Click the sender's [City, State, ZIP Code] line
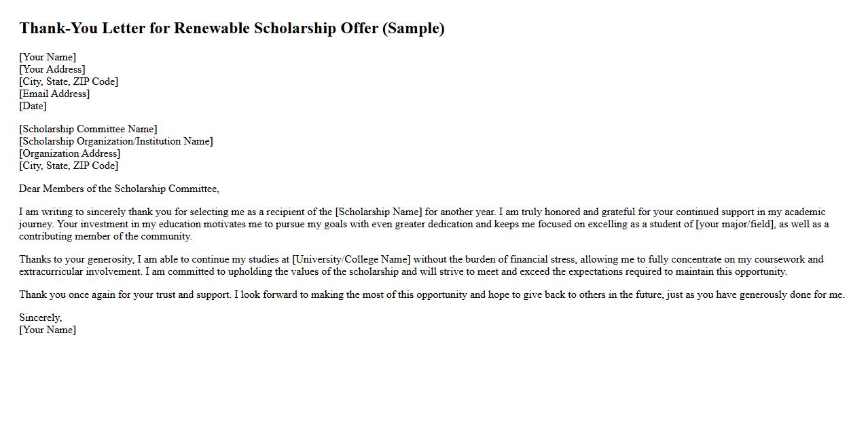 tap(69, 81)
